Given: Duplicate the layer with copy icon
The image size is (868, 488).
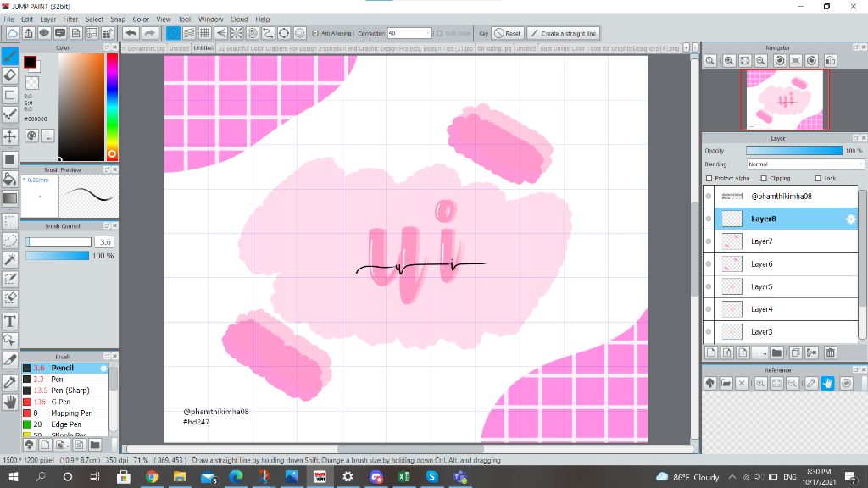Looking at the screenshot, I should pyautogui.click(x=795, y=352).
